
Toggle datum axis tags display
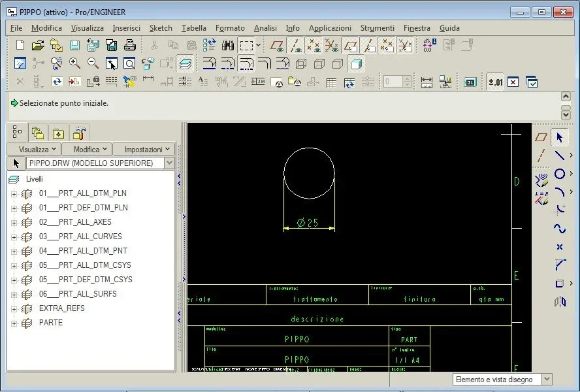(x=368, y=45)
